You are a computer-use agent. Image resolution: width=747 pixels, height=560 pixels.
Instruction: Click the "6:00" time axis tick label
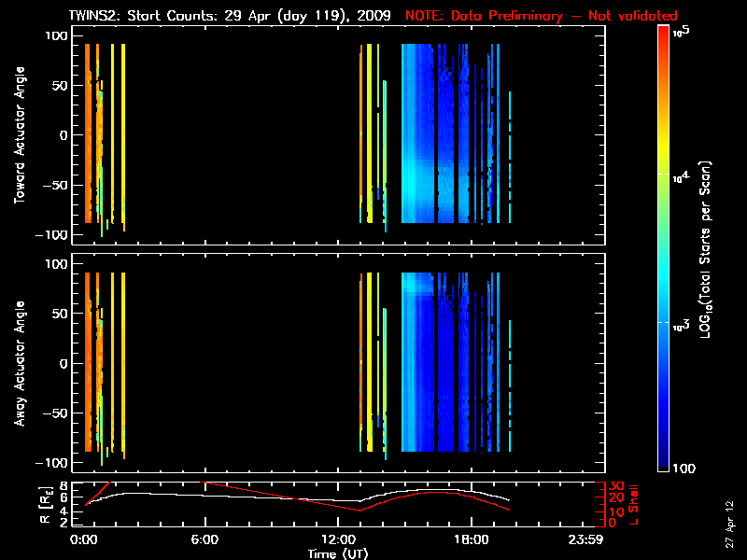coord(204,539)
